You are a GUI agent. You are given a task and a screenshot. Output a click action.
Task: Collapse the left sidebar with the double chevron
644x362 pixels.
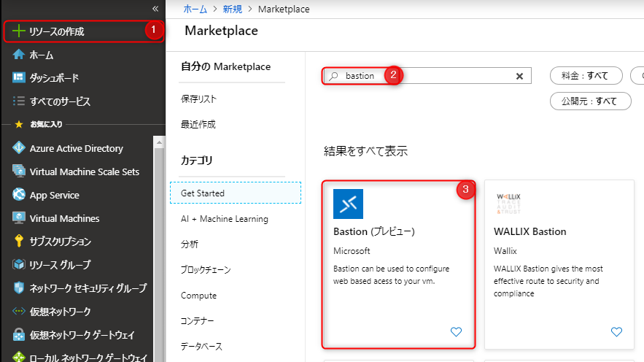coord(155,9)
